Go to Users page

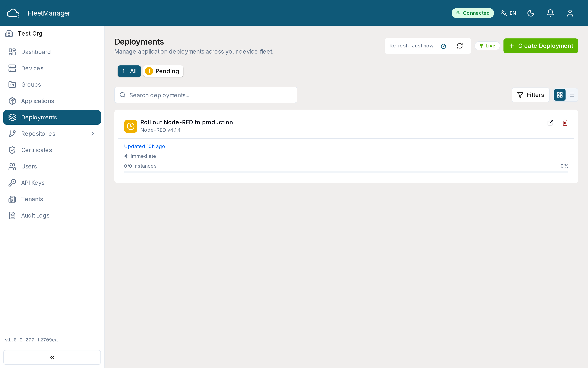[x=52, y=166]
